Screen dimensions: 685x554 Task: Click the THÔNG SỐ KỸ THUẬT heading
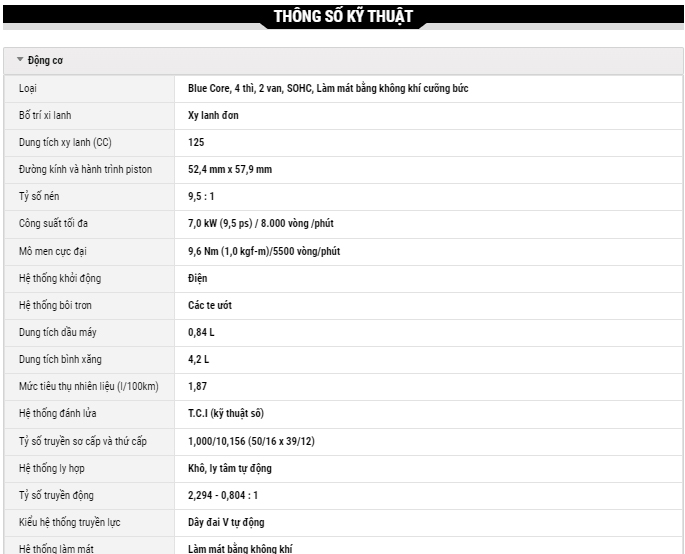(342, 16)
